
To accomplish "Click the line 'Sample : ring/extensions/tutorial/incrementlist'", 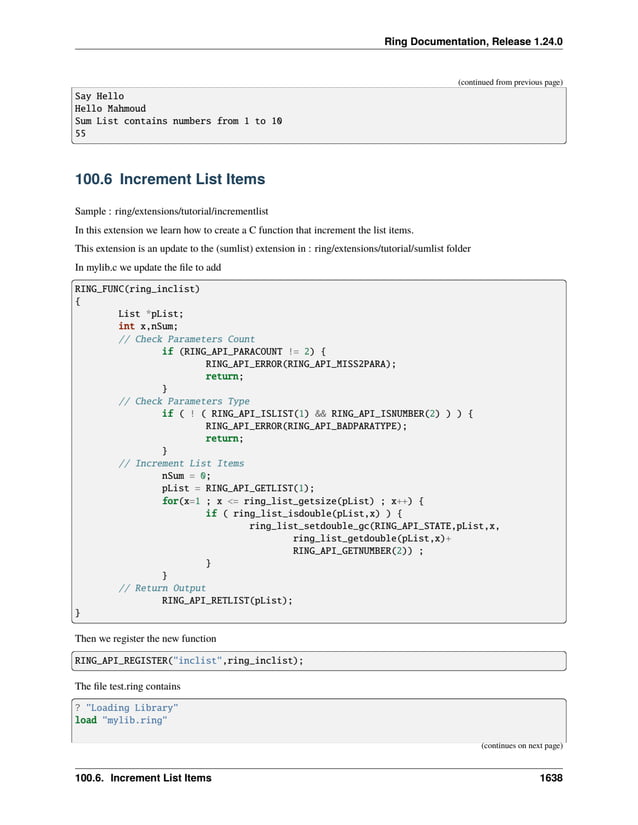I will point(171,212).
